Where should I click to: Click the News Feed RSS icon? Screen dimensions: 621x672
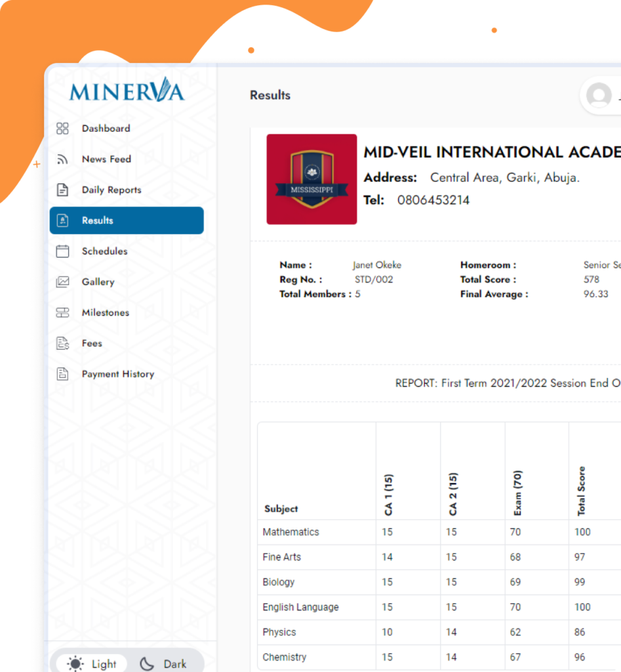click(x=62, y=159)
